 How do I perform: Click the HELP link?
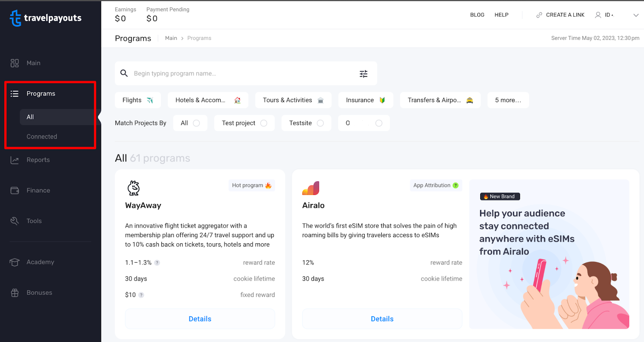(502, 15)
